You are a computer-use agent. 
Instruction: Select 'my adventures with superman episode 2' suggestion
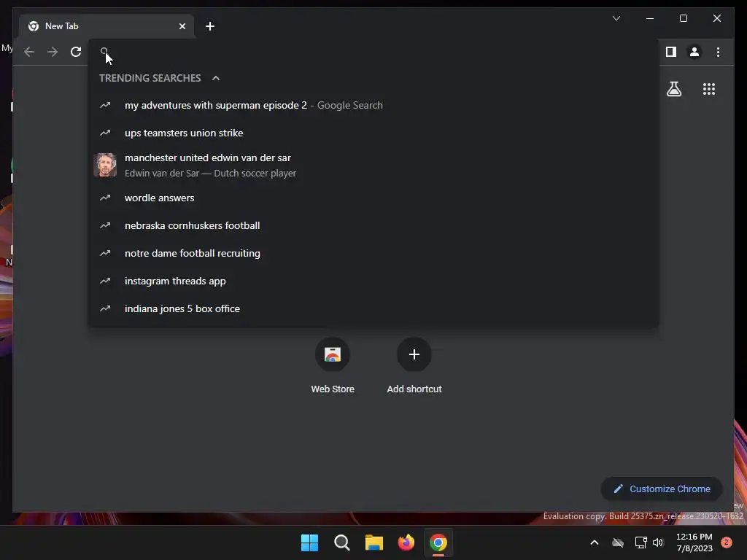point(373,105)
